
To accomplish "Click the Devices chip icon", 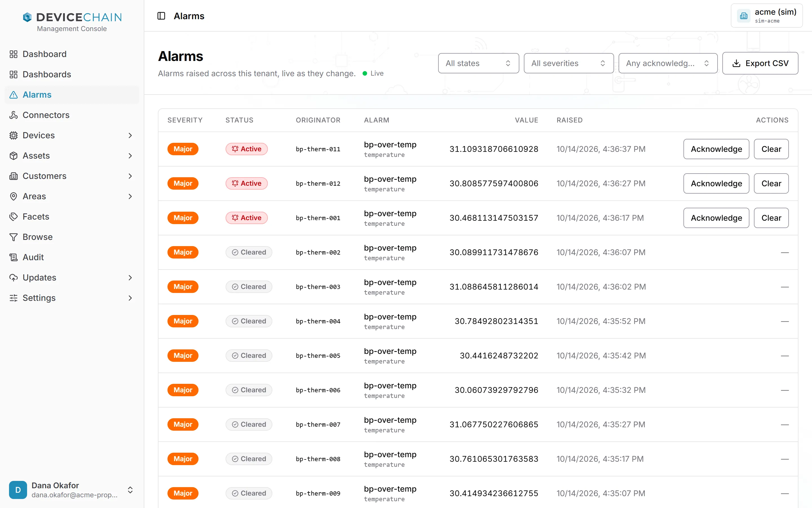I will (x=14, y=135).
